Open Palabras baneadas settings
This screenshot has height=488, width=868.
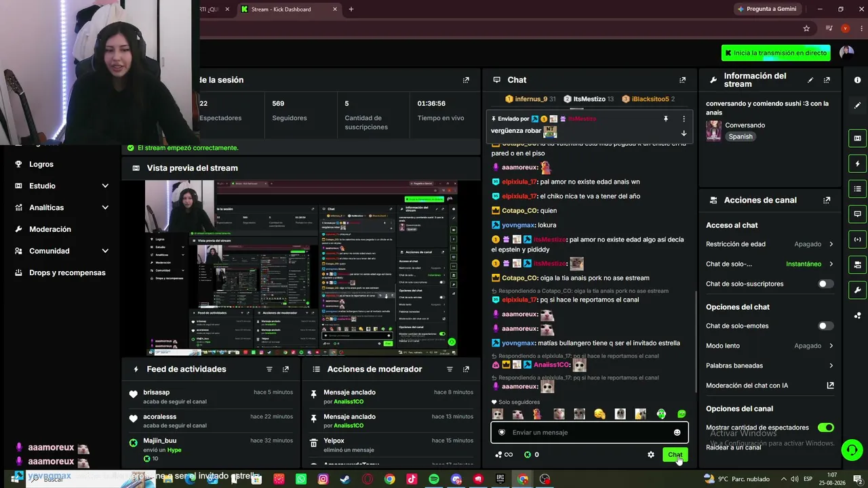pyautogui.click(x=770, y=365)
